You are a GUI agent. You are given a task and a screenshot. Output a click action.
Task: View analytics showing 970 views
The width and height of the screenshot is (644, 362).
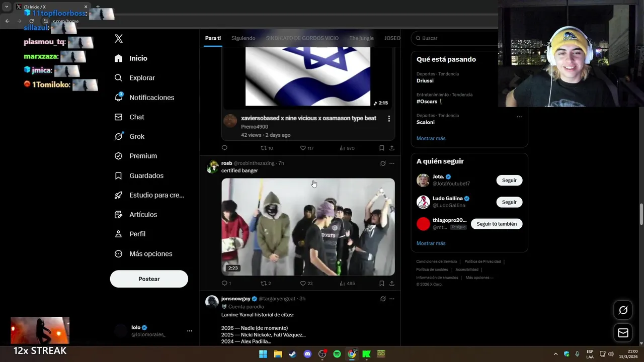point(347,148)
